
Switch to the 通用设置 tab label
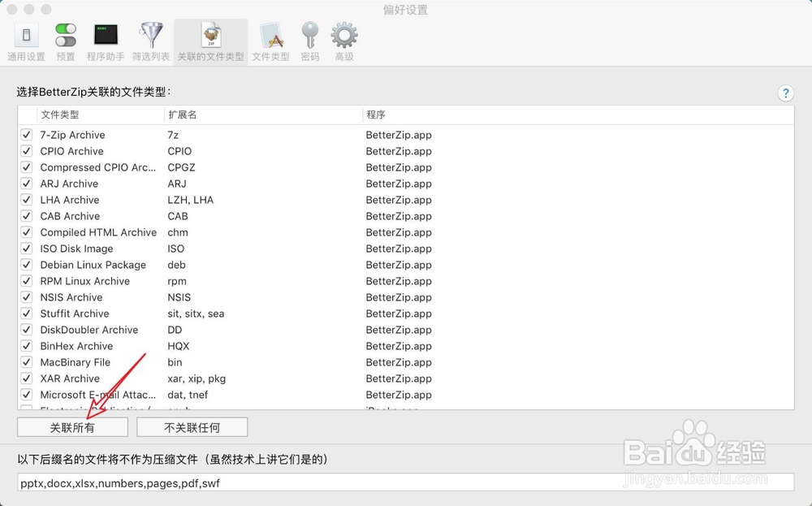(x=26, y=57)
